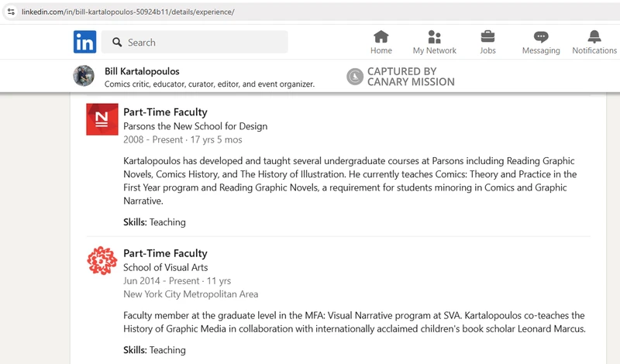The width and height of the screenshot is (620, 364).
Task: Click 'New York City Metropolitan Area' text
Action: 191,294
